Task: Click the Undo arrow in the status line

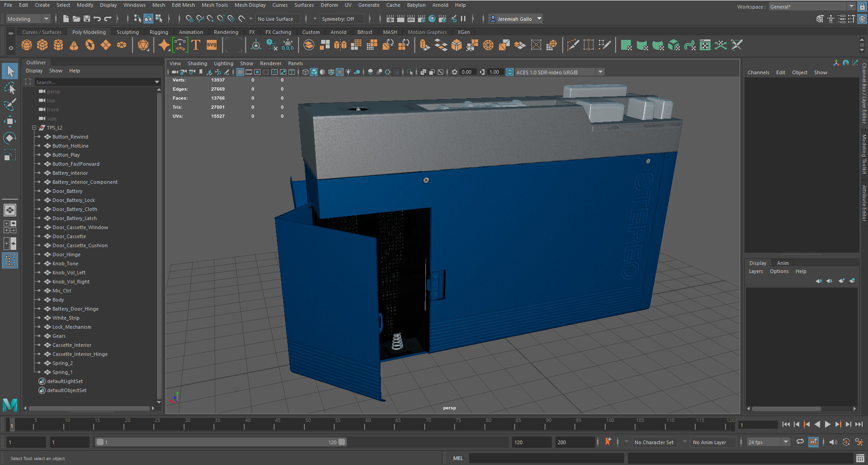Action: (x=97, y=19)
